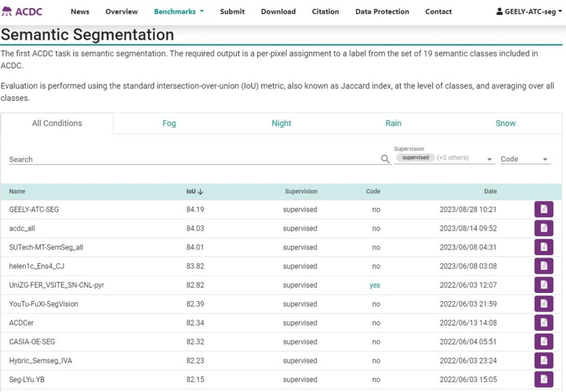Image resolution: width=566 pixels, height=392 pixels.
Task: Open the Data Protection page
Action: 382,11
